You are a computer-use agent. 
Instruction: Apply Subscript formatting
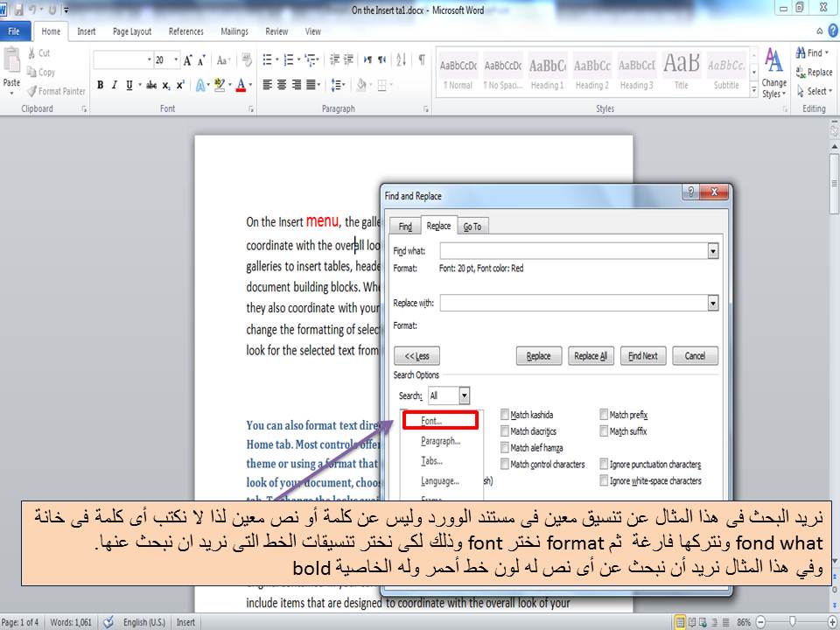coord(166,85)
